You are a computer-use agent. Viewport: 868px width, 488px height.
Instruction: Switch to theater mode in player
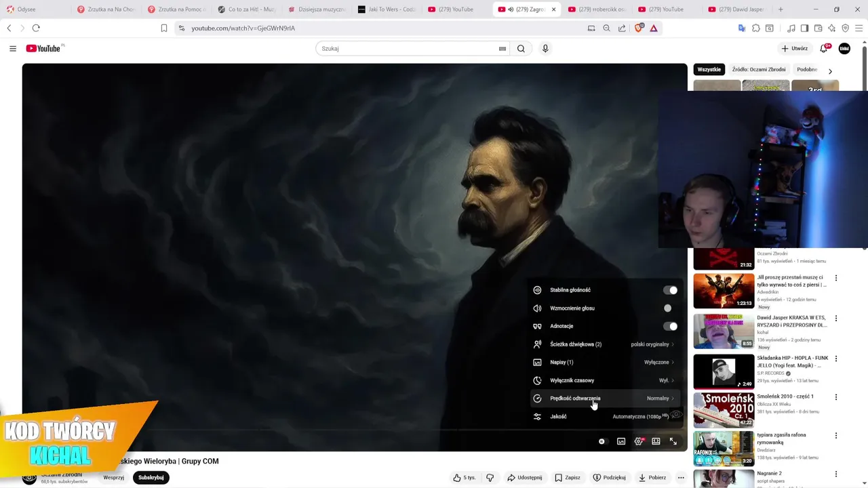click(656, 441)
